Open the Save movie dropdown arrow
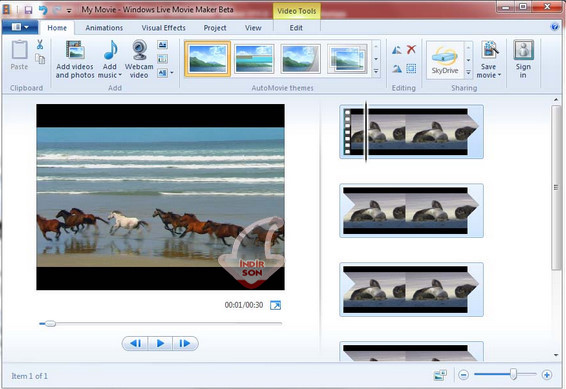Viewport: 566px width, 389px height. pos(500,75)
